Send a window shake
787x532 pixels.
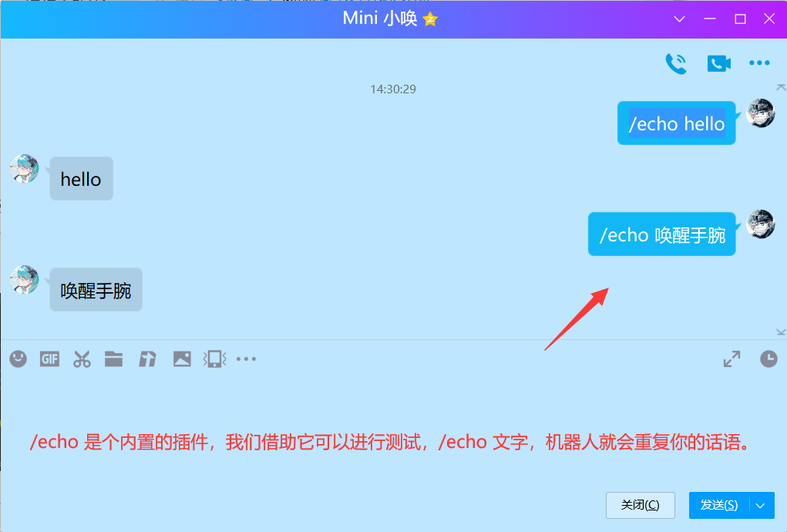(214, 359)
